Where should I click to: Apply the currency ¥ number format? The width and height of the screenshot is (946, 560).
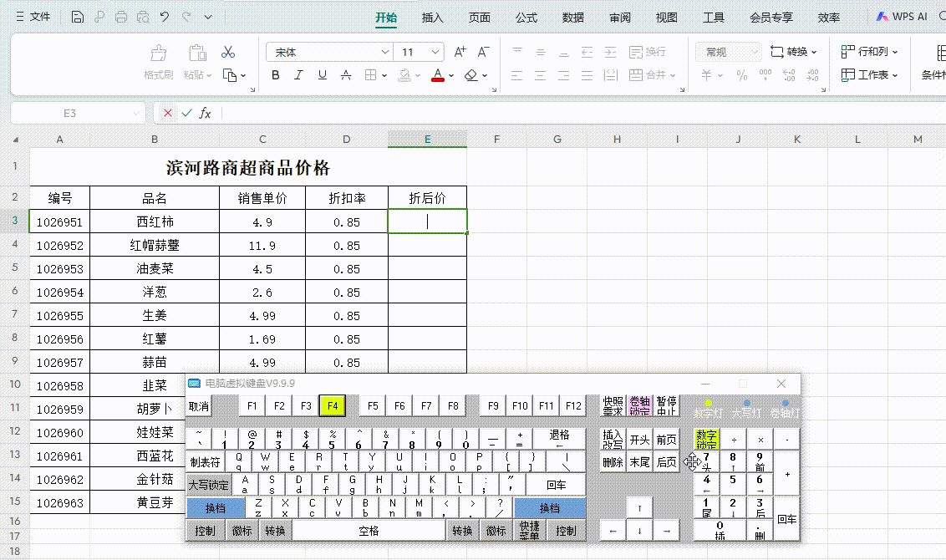706,75
